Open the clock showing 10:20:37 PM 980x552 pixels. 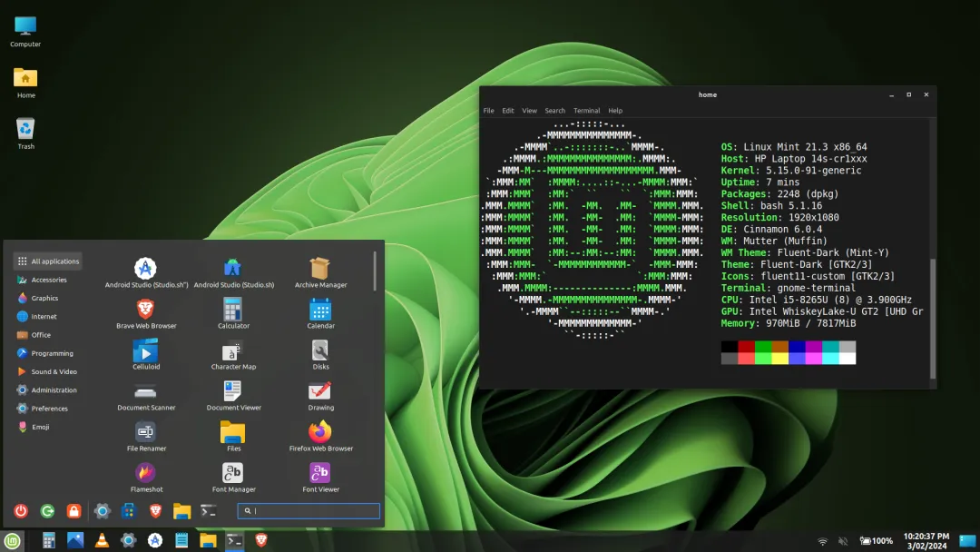pos(926,541)
